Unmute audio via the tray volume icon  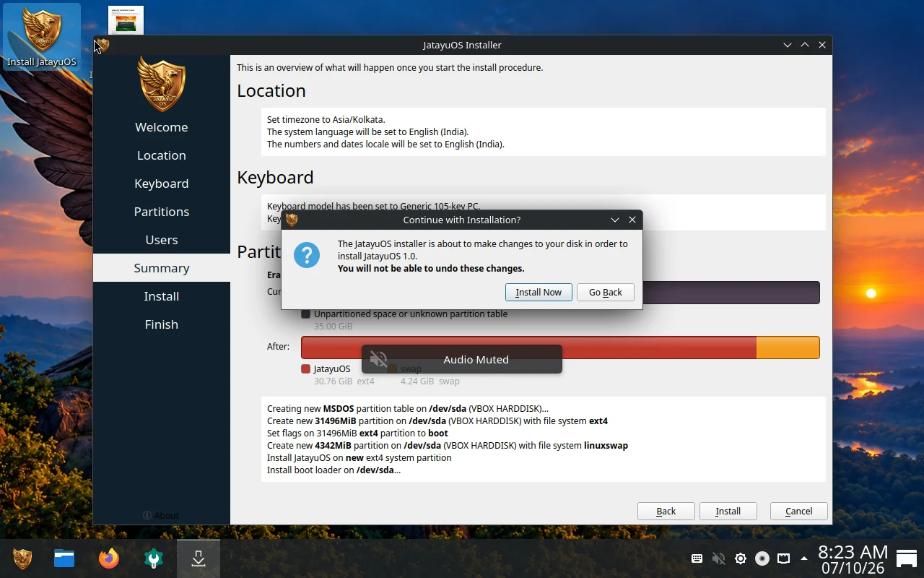(x=718, y=558)
